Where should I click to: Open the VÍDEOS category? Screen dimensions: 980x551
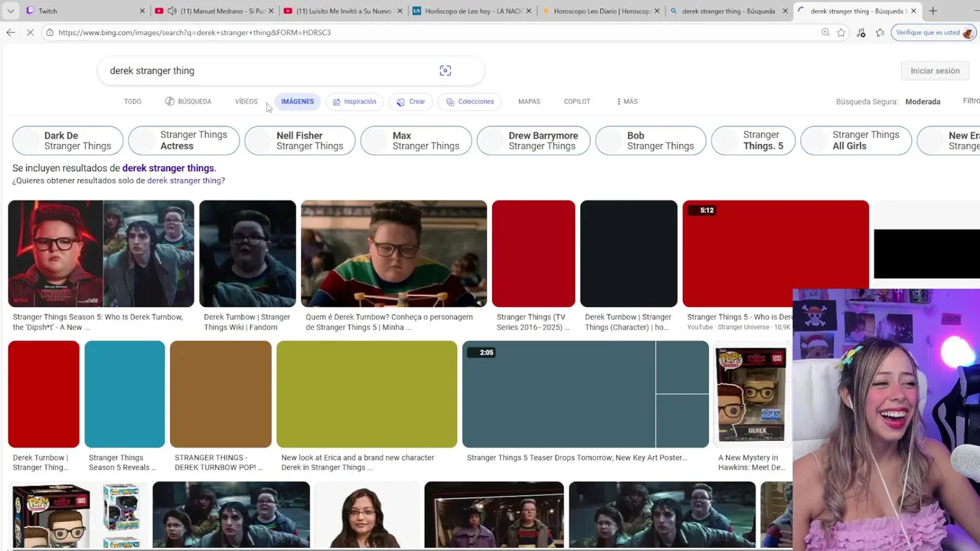pos(246,101)
